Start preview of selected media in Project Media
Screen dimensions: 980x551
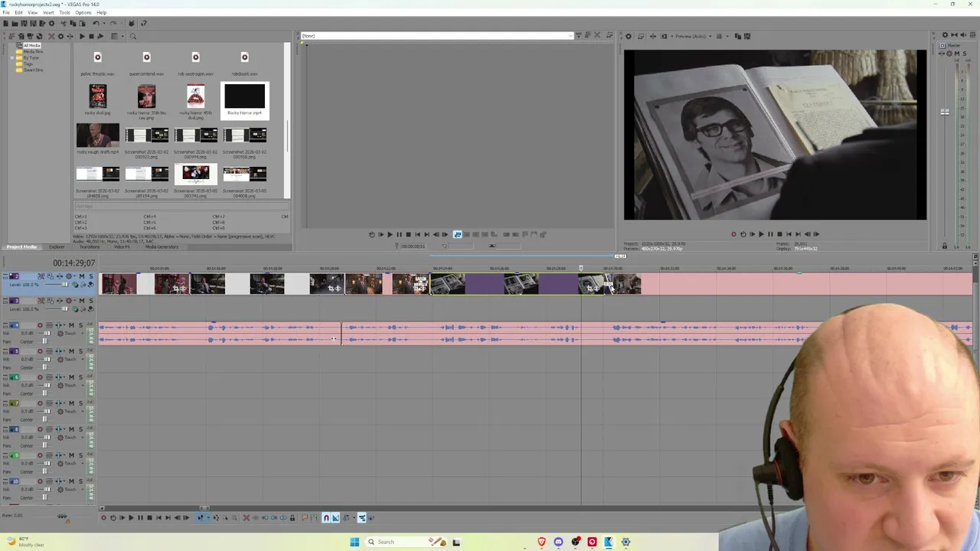point(82,36)
